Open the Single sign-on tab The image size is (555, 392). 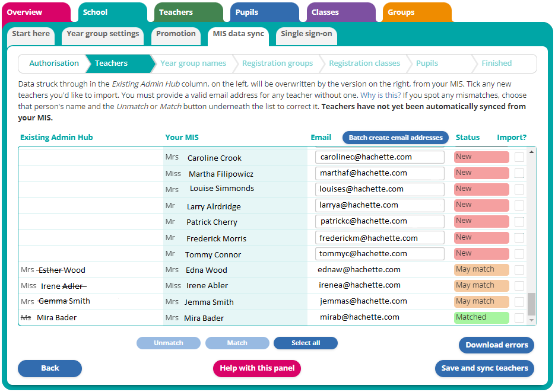(x=306, y=36)
